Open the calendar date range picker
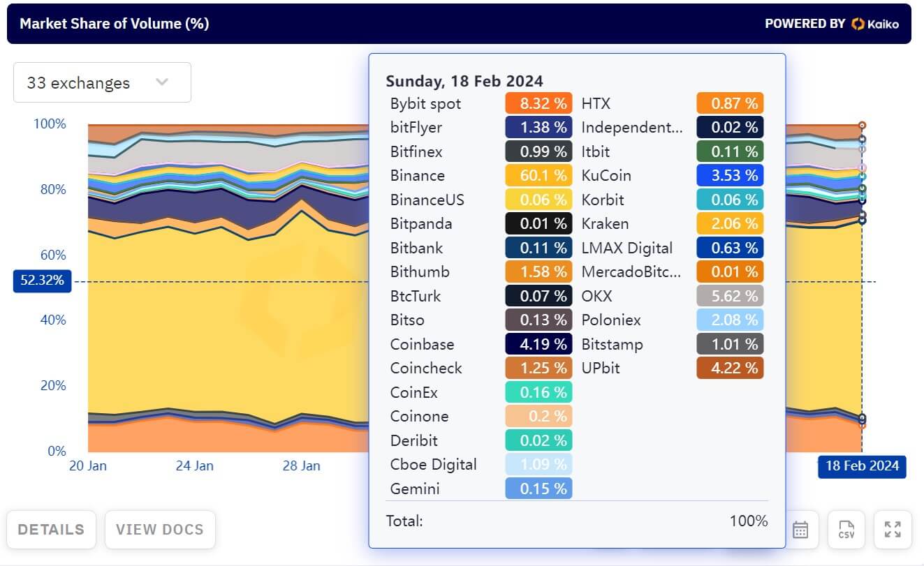Viewport: 924px width, 566px height. tap(800, 530)
